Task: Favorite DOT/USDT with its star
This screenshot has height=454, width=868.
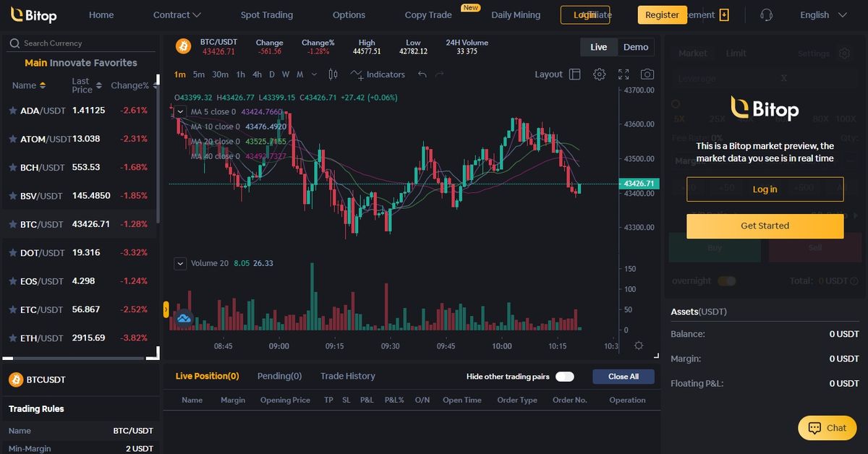Action: (13, 252)
